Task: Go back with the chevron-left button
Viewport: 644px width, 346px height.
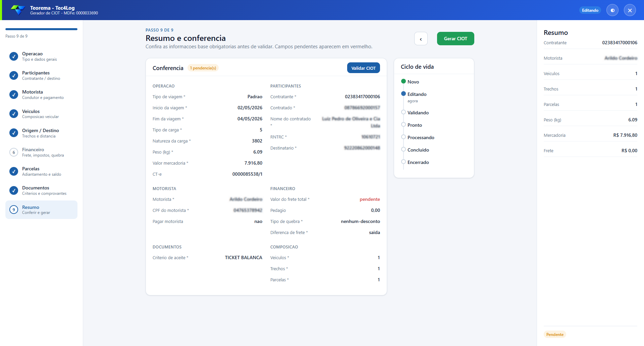Action: 421,39
